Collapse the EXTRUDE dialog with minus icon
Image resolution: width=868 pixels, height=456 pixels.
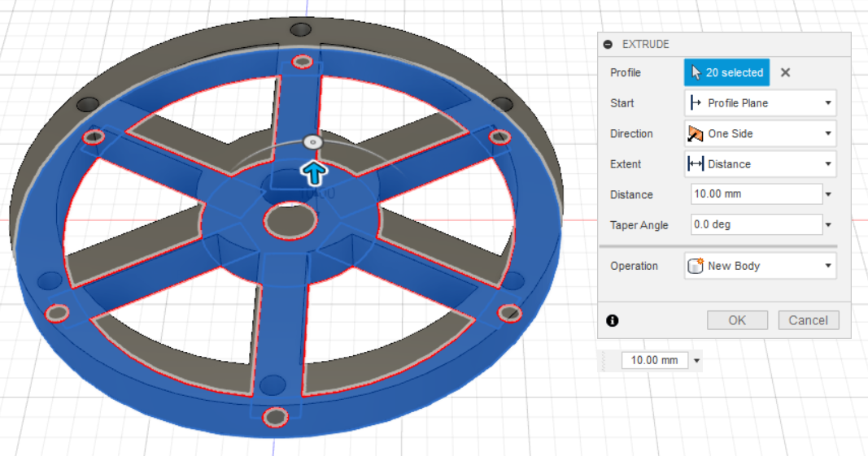click(608, 44)
